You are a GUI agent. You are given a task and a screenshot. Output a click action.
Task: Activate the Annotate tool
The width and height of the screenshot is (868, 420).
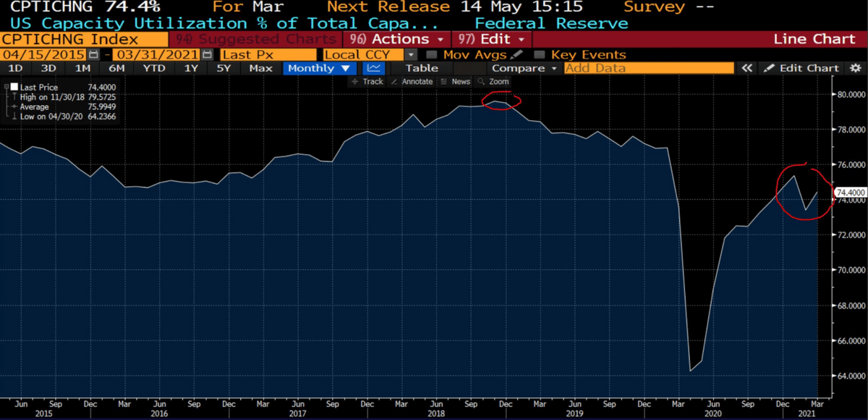click(411, 82)
